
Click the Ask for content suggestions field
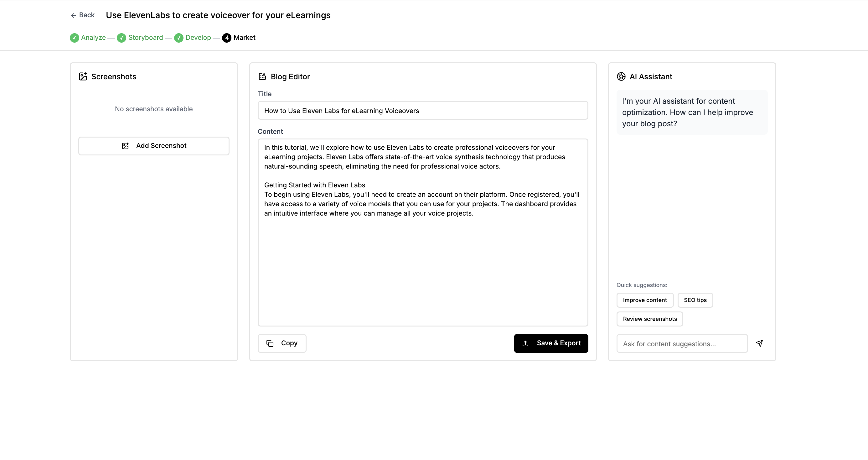click(x=682, y=344)
